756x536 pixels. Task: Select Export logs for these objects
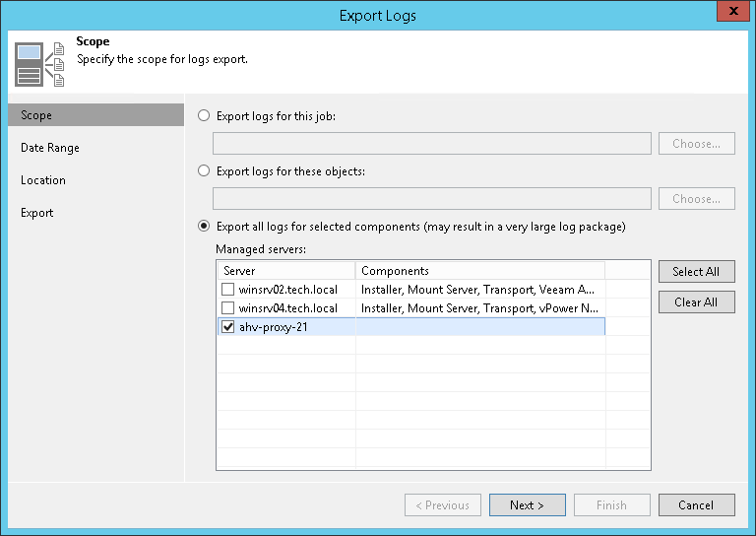(x=205, y=171)
